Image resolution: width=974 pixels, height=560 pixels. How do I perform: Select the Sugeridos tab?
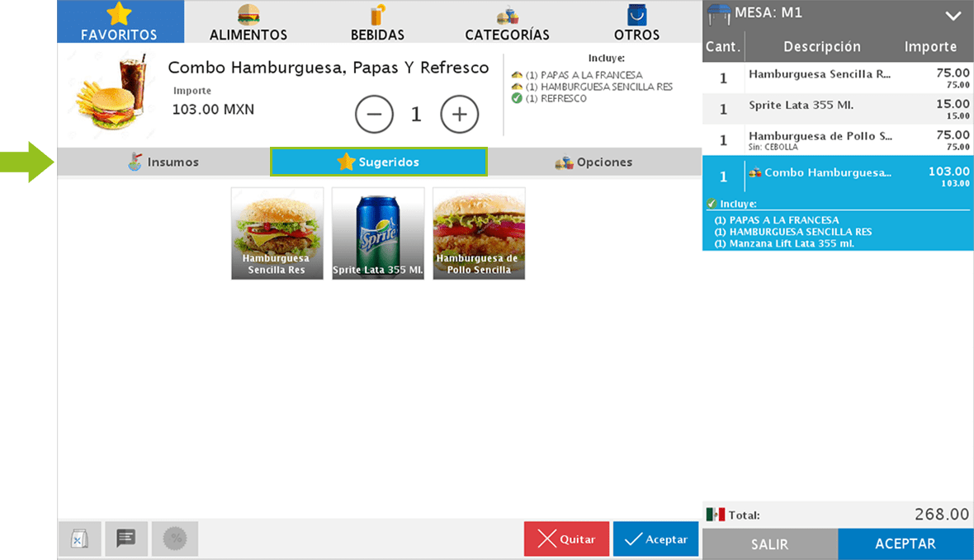click(x=378, y=162)
